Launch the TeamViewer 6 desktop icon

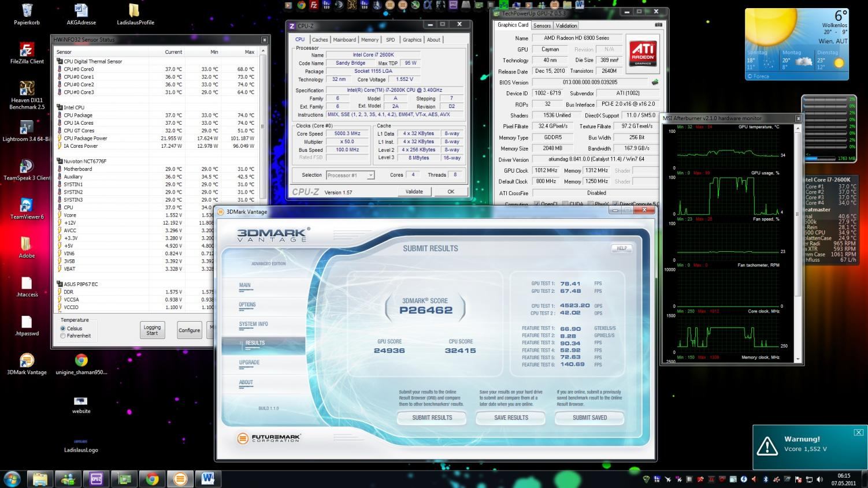27,209
